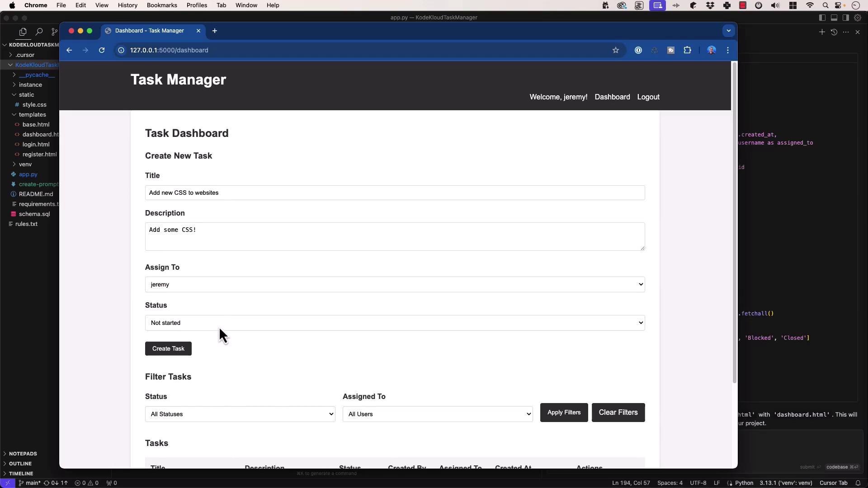This screenshot has width=868, height=488.
Task: Open Chrome three-dot menu
Action: [x=727, y=50]
